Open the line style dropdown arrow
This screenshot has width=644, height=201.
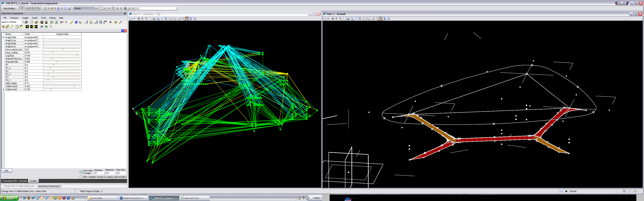click(x=121, y=8)
